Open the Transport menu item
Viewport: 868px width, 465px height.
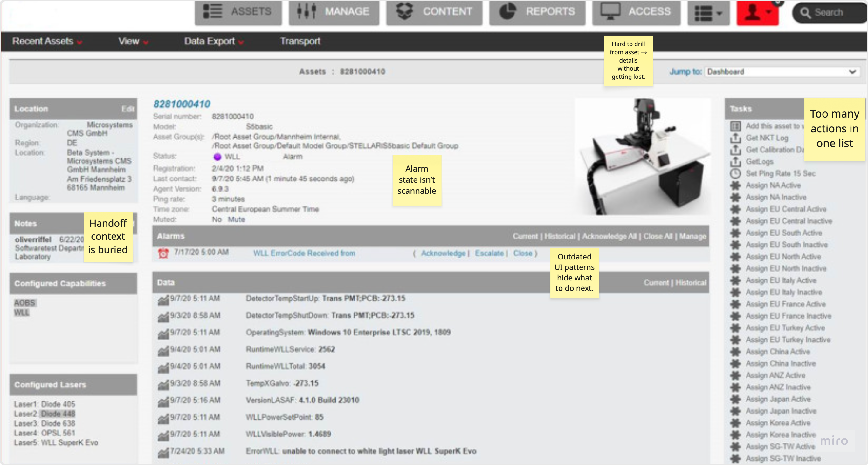point(300,41)
